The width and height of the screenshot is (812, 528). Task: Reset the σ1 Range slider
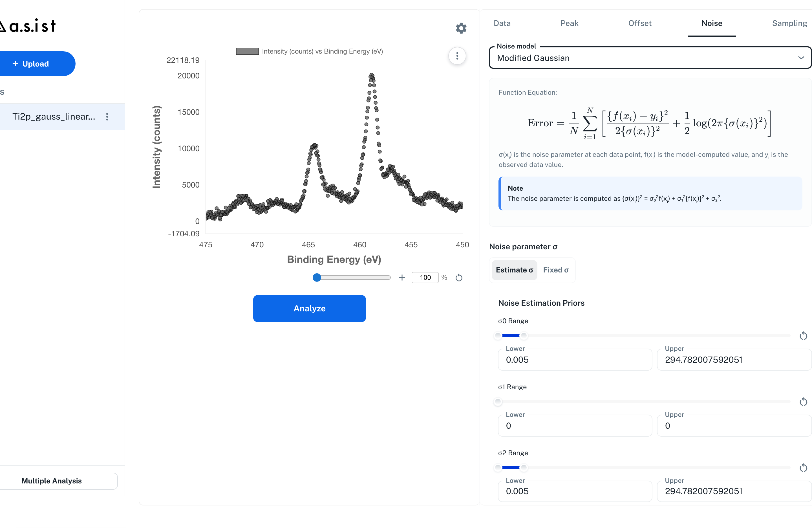803,402
